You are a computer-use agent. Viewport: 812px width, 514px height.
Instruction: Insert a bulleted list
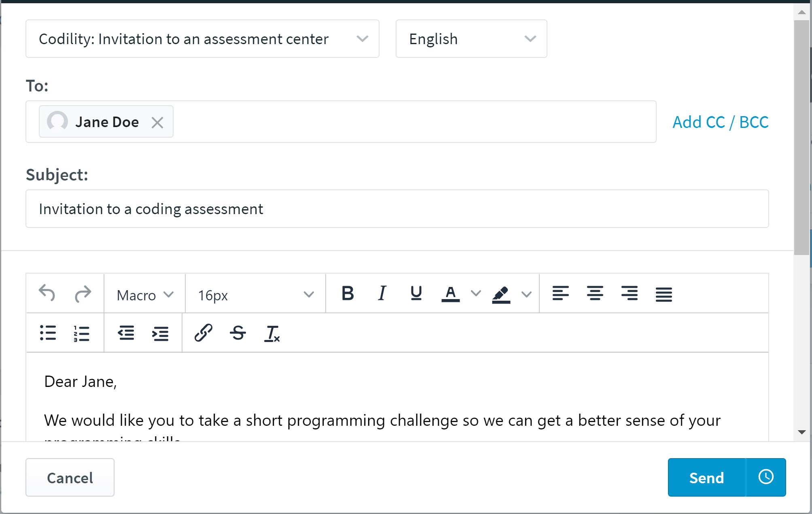click(48, 333)
